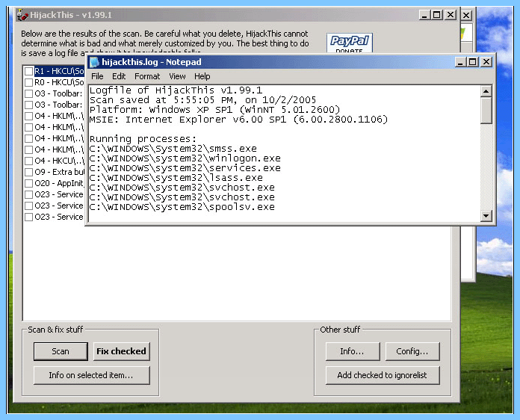Click the Fix checked button
Viewport: 520px width, 420px height.
[121, 351]
